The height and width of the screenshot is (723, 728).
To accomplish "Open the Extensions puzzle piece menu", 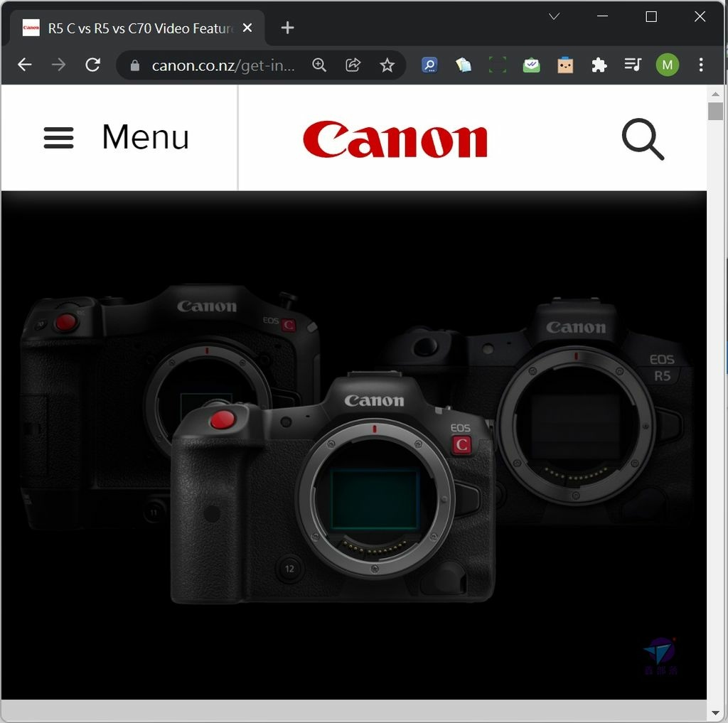I will pos(599,65).
